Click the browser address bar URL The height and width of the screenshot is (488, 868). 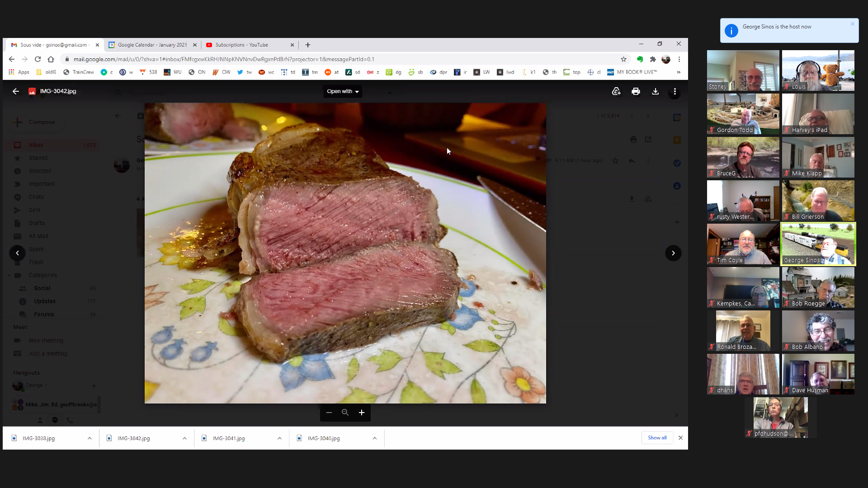[224, 59]
